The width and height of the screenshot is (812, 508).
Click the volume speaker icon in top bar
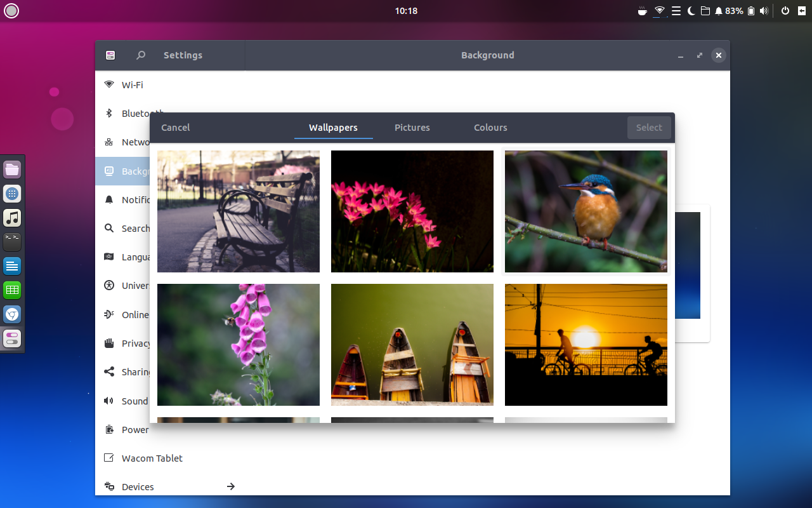764,11
